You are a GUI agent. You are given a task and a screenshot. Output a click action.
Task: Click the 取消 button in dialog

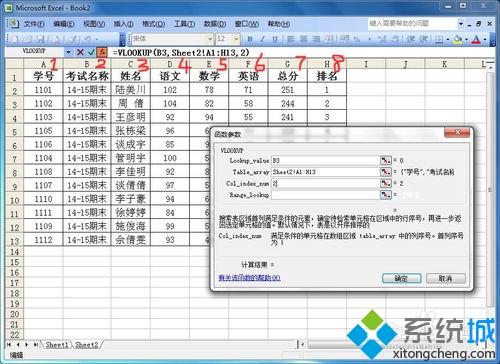pyautogui.click(x=446, y=278)
